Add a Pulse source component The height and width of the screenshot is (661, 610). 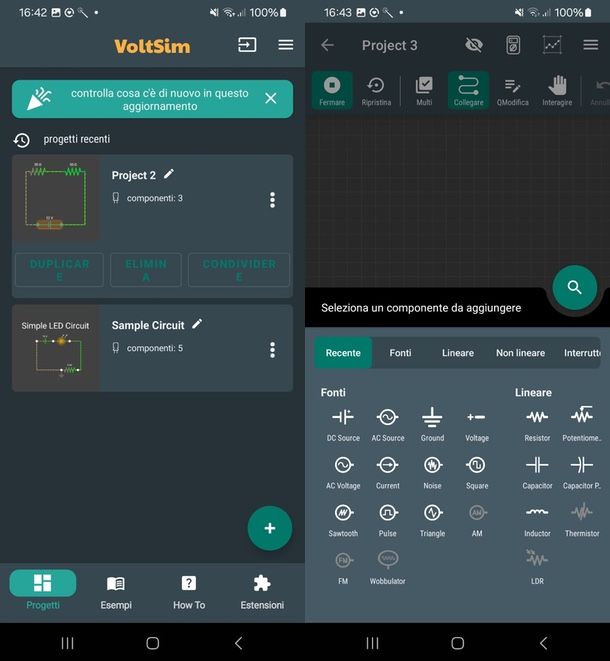pos(387,520)
